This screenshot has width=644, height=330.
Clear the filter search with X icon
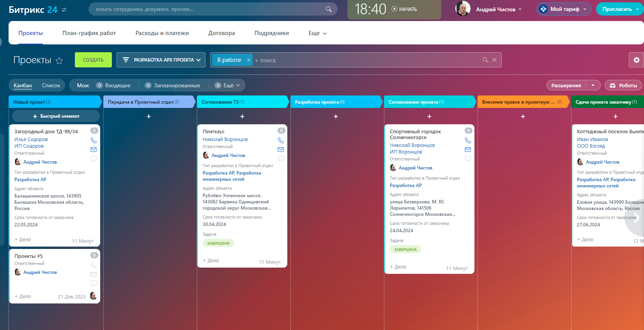pos(494,60)
